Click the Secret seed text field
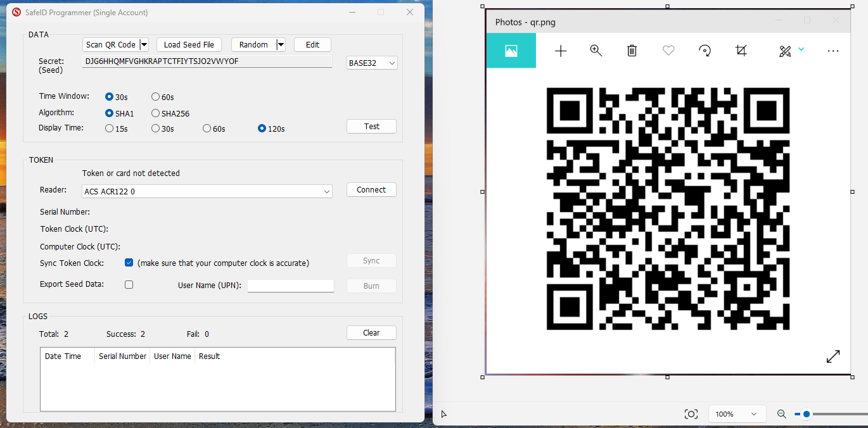Screen dimensions: 868x428 tap(207, 61)
